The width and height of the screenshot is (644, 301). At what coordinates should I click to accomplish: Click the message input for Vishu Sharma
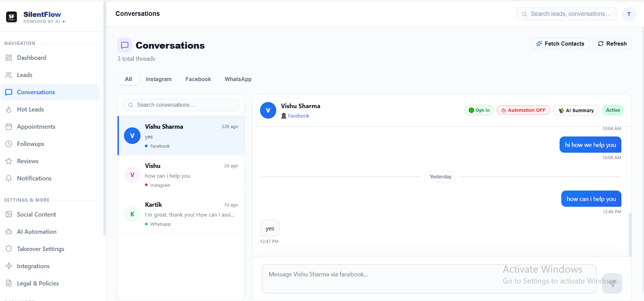click(429, 279)
